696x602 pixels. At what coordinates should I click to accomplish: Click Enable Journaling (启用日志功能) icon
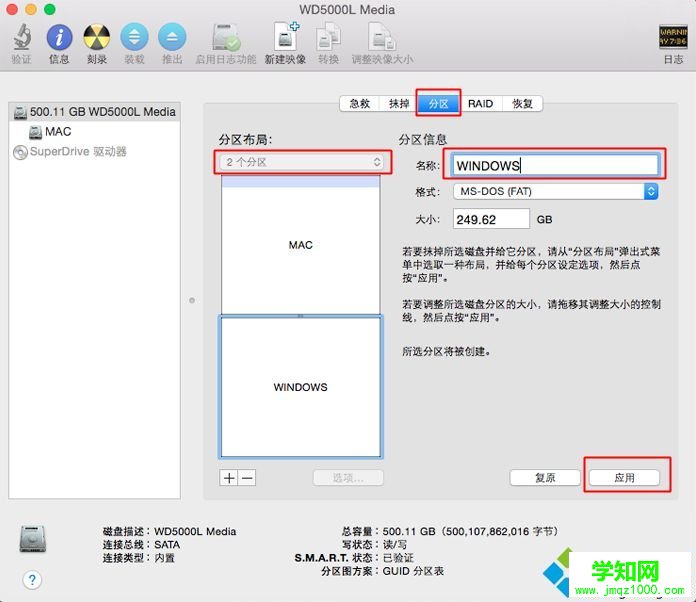[x=226, y=37]
